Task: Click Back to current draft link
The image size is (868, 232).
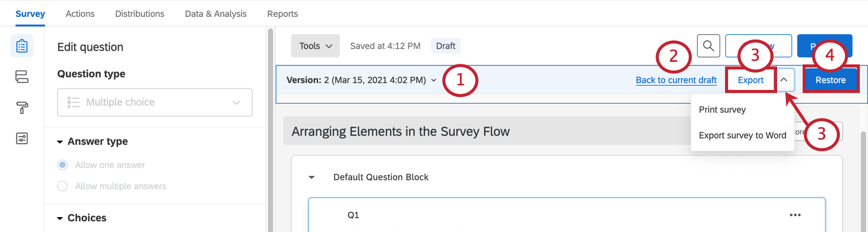Action: (676, 80)
